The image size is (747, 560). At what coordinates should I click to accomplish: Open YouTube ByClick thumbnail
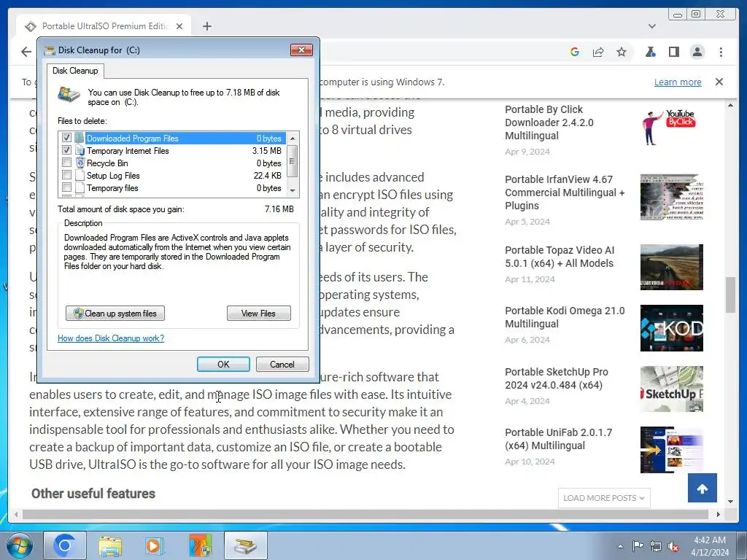pos(672,127)
